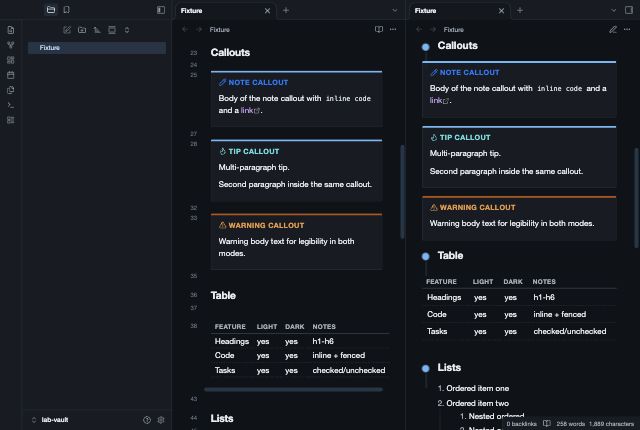This screenshot has width=640, height=430.
Task: Open more options in right pane
Action: [627, 29]
